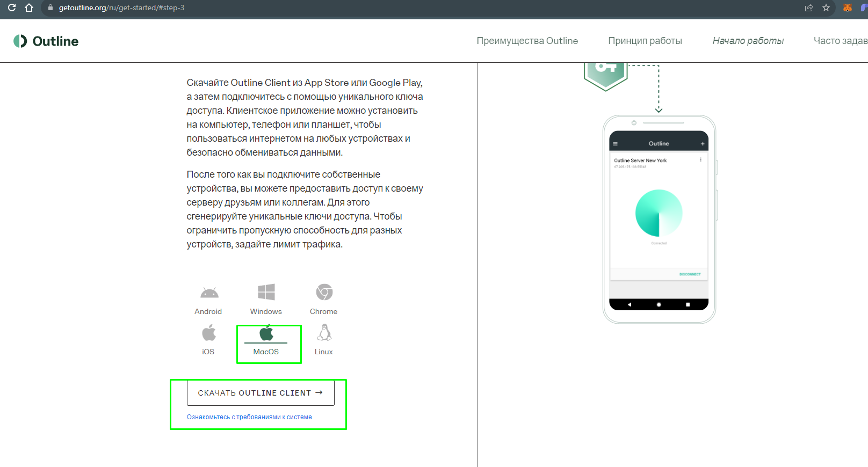Image resolution: width=868 pixels, height=467 pixels.
Task: Click the Outline logo in the header
Action: point(46,41)
